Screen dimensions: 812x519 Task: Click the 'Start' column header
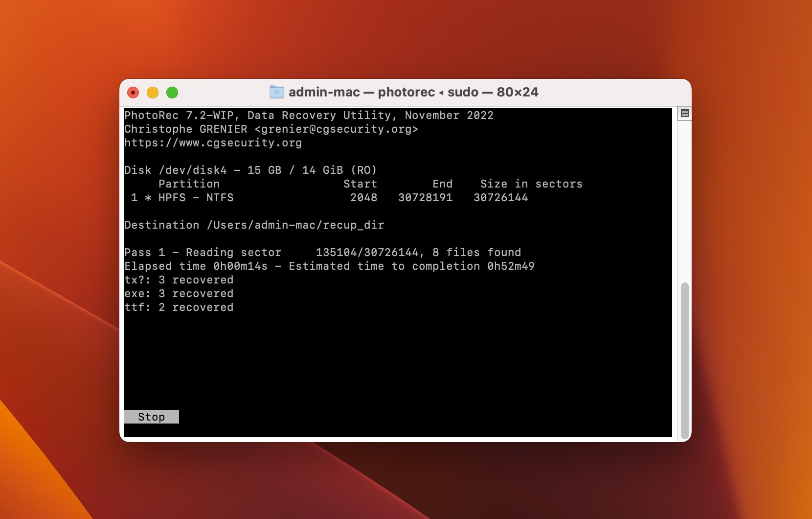point(361,184)
